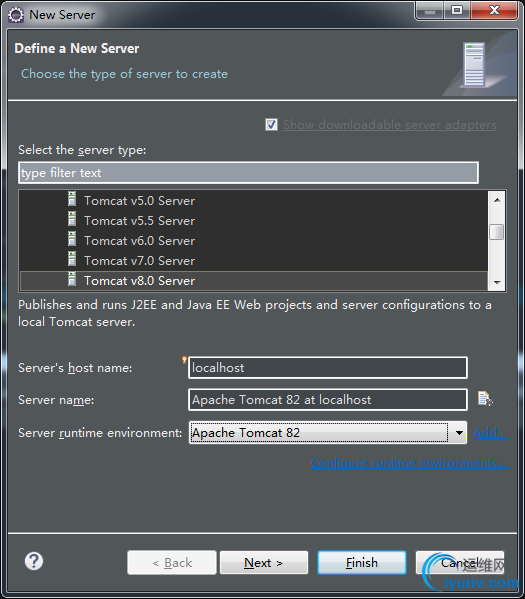This screenshot has width=525, height=599.
Task: Click the Server name field
Action: point(328,400)
